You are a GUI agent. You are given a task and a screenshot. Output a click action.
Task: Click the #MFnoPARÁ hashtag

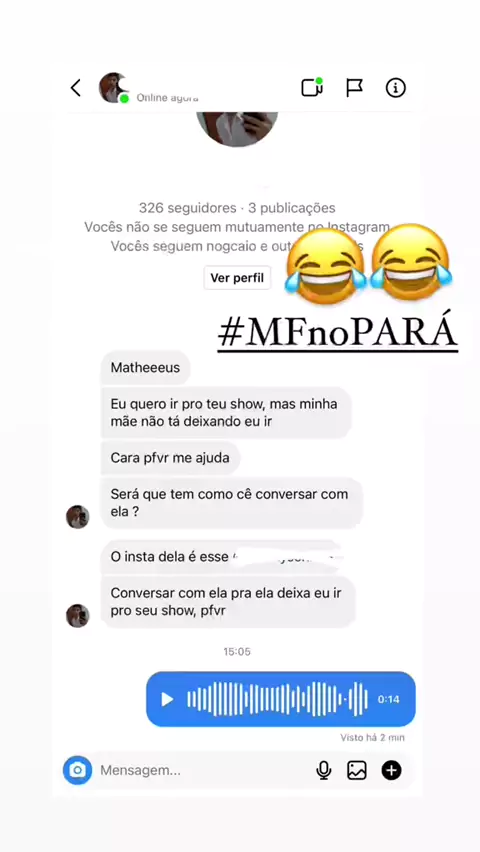pyautogui.click(x=337, y=335)
